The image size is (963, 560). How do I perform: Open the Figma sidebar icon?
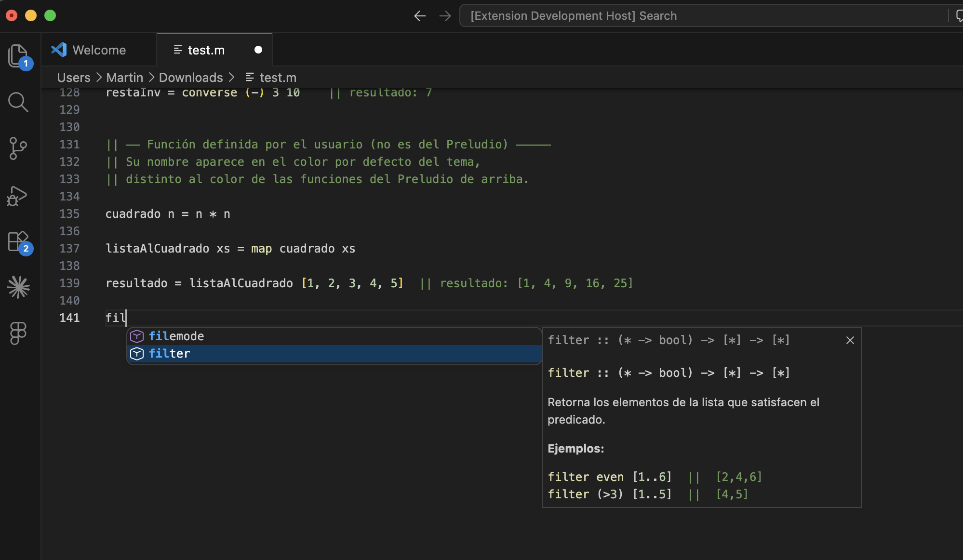click(x=18, y=333)
